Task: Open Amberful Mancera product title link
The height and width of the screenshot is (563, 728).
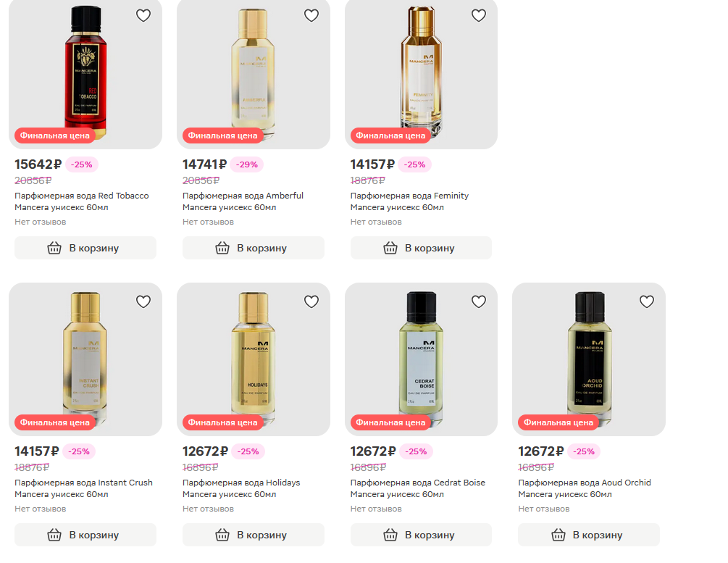Action: click(x=243, y=201)
